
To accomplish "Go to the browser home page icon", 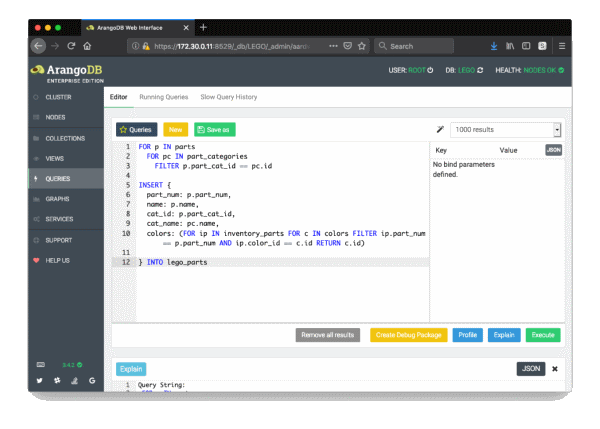I will coord(87,46).
